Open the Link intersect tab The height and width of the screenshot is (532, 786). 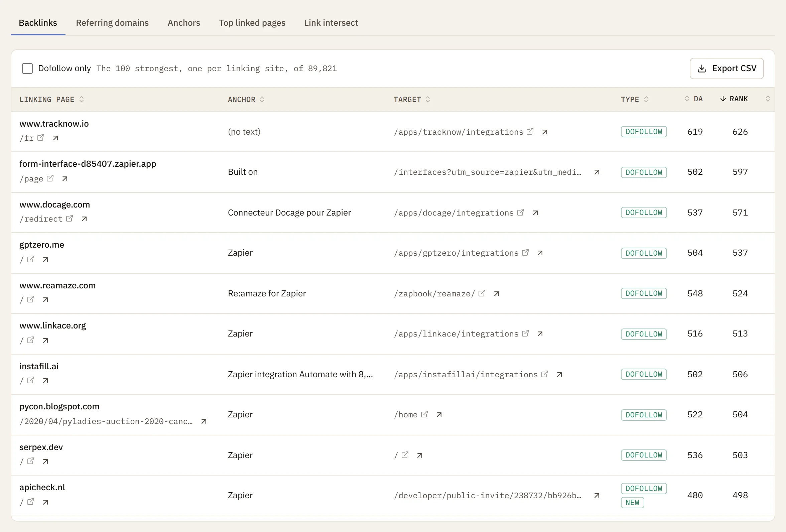[331, 23]
